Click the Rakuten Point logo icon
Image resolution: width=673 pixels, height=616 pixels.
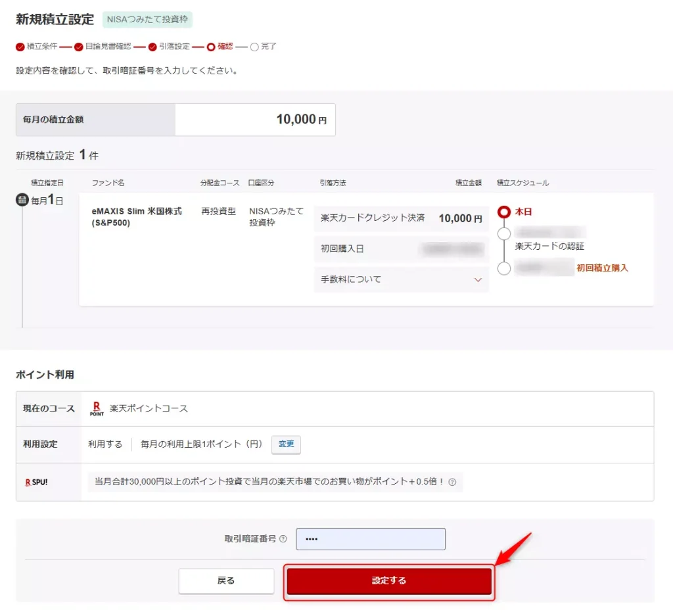coord(95,408)
